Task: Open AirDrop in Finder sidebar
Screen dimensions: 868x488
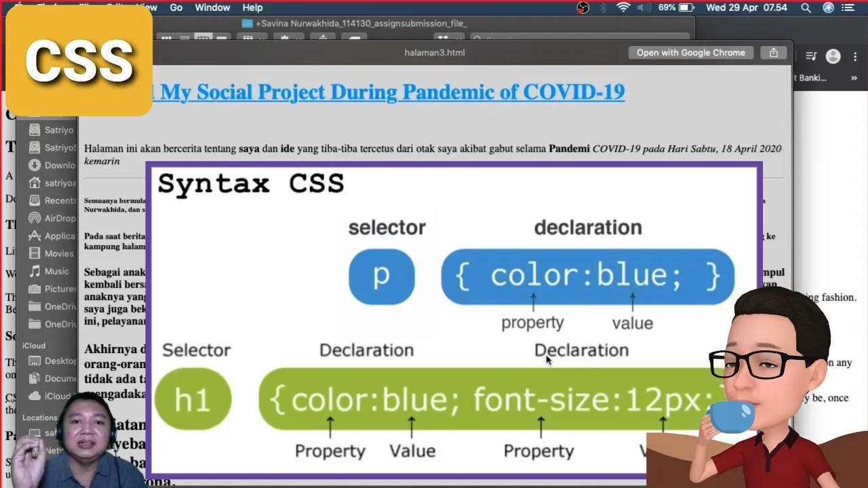Action: click(x=51, y=218)
